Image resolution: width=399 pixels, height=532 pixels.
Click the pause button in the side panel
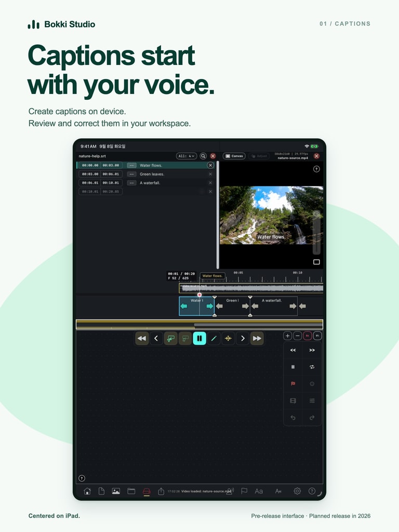point(293,367)
